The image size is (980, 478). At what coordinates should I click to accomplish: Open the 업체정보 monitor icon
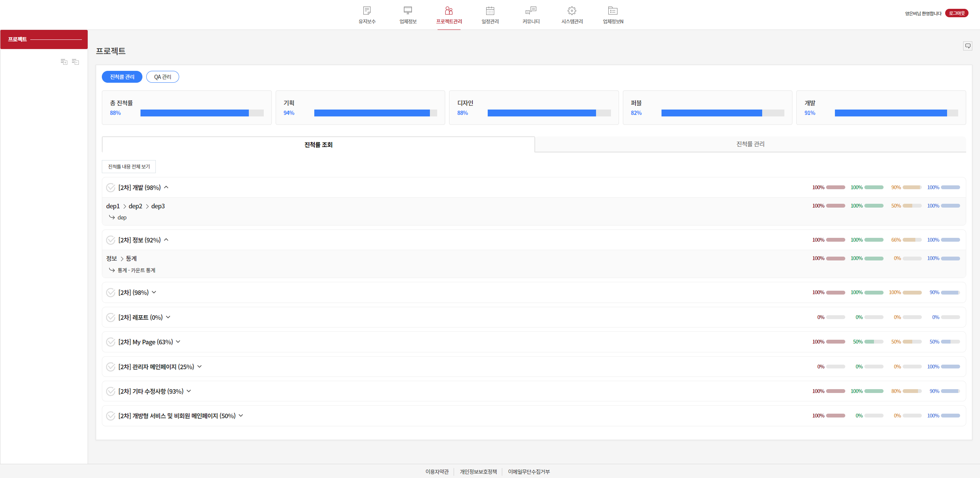pos(408,11)
